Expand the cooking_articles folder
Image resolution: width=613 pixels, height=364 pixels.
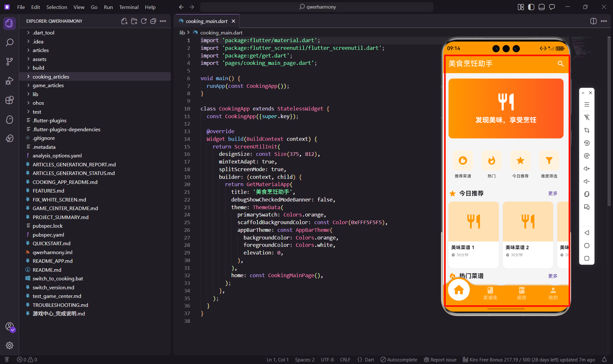click(x=51, y=77)
